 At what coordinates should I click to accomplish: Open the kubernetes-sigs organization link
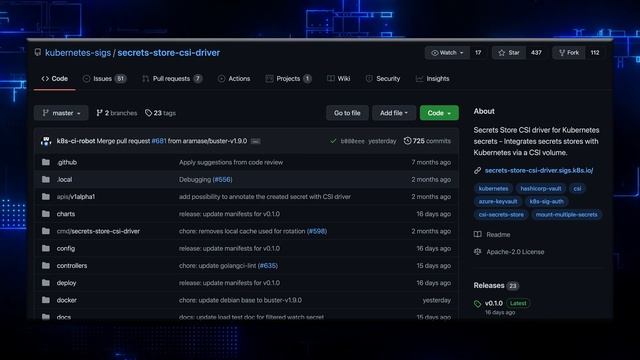(x=78, y=53)
